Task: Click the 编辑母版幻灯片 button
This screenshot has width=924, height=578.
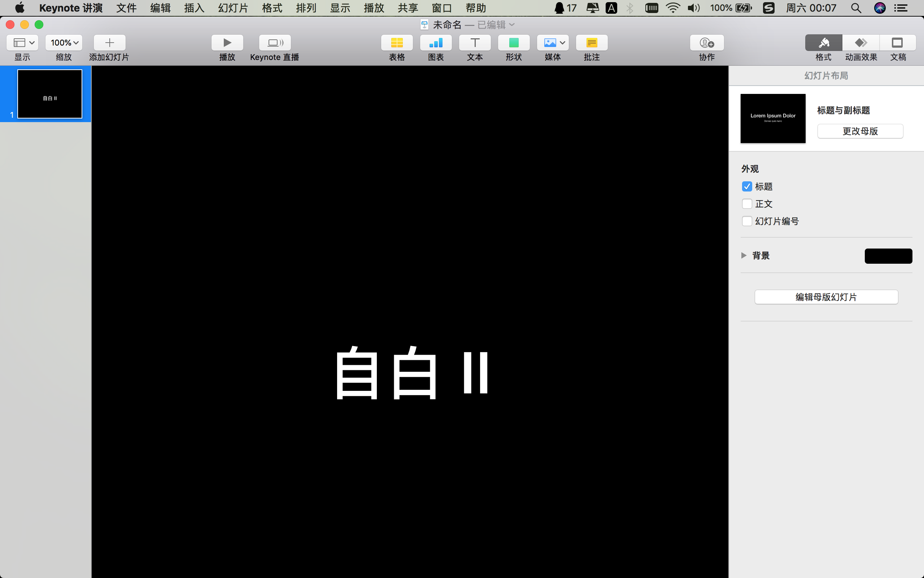Action: [x=826, y=297]
